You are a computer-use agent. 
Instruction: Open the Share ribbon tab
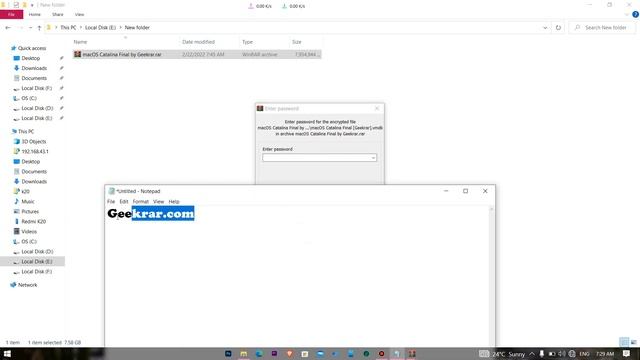58,14
